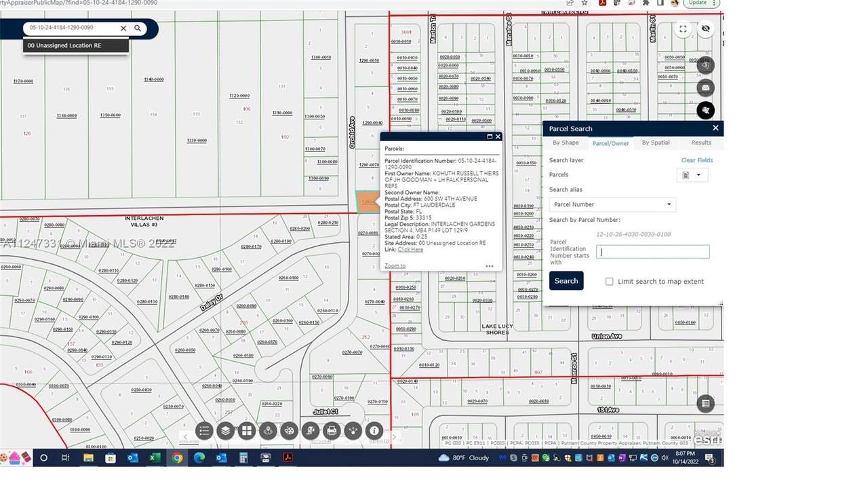Open the Layers stack tool

click(x=226, y=430)
